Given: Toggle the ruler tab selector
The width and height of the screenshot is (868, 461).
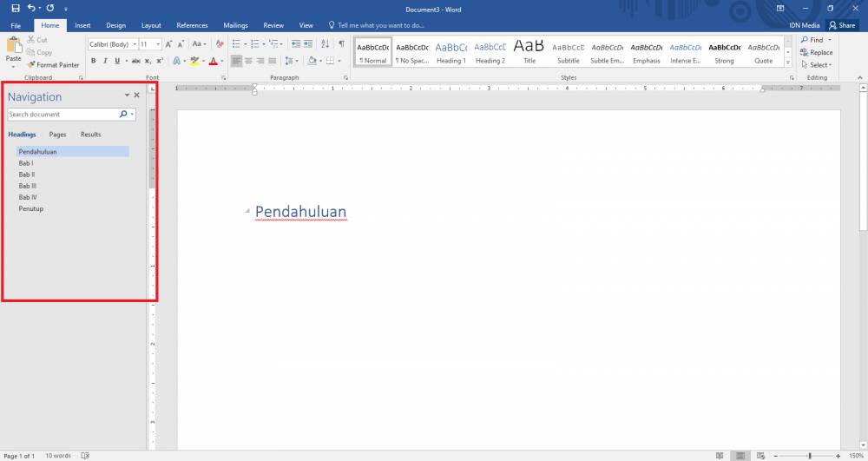Looking at the screenshot, I should (153, 89).
